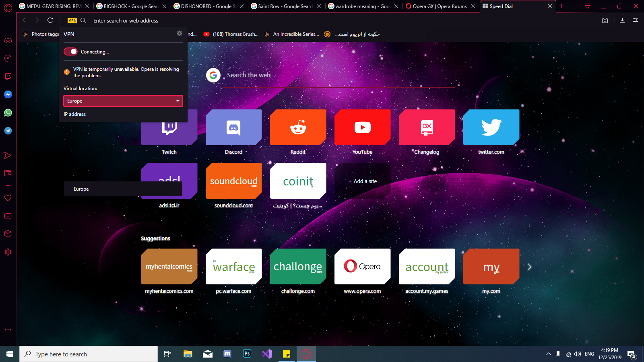The height and width of the screenshot is (362, 644).
Task: Open the Twitch speed dial tile
Action: 169,127
